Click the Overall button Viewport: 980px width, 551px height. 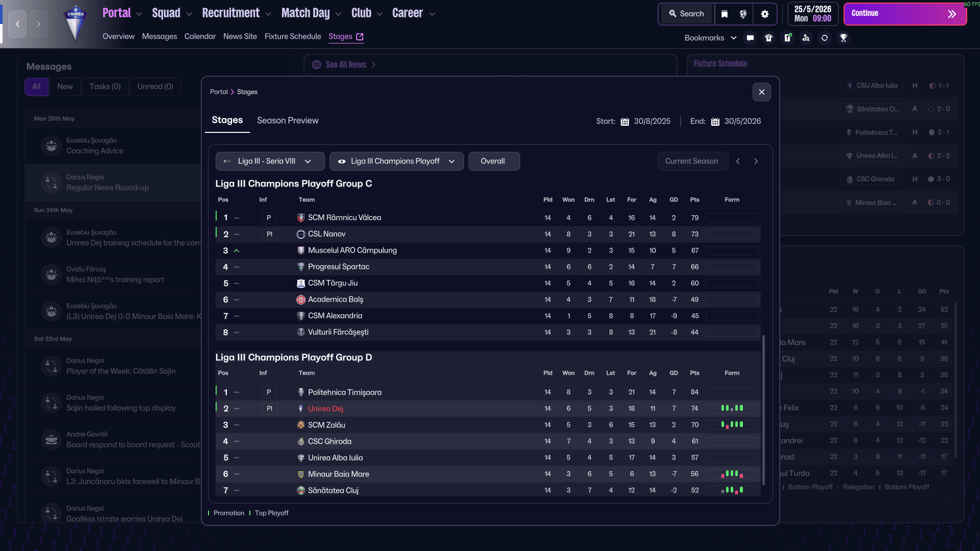coord(493,161)
